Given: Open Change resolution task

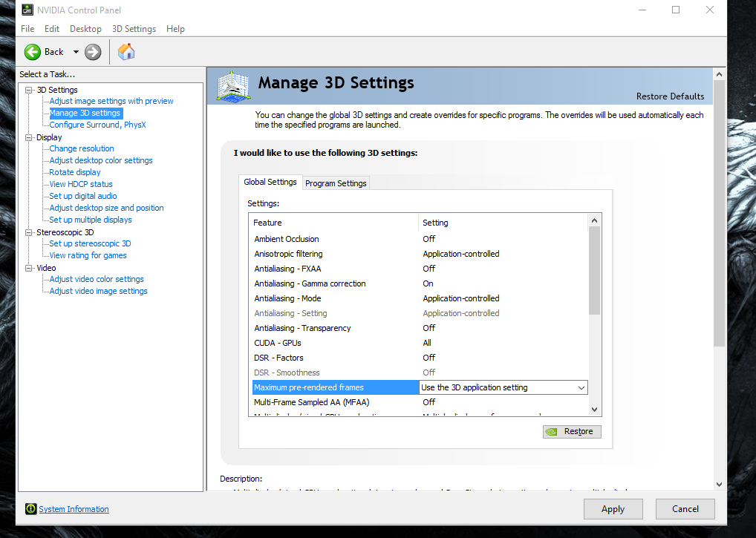Looking at the screenshot, I should (82, 148).
